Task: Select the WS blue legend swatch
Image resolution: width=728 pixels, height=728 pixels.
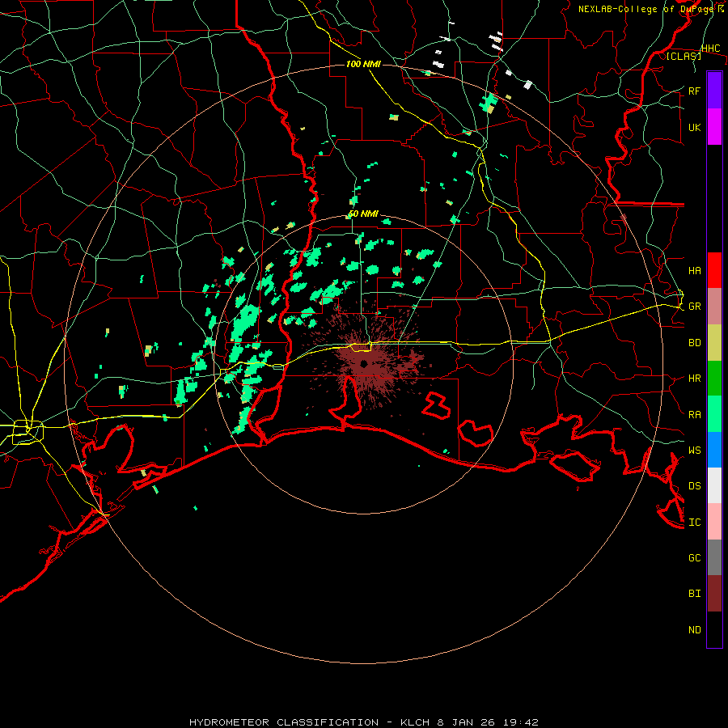Action: point(714,450)
